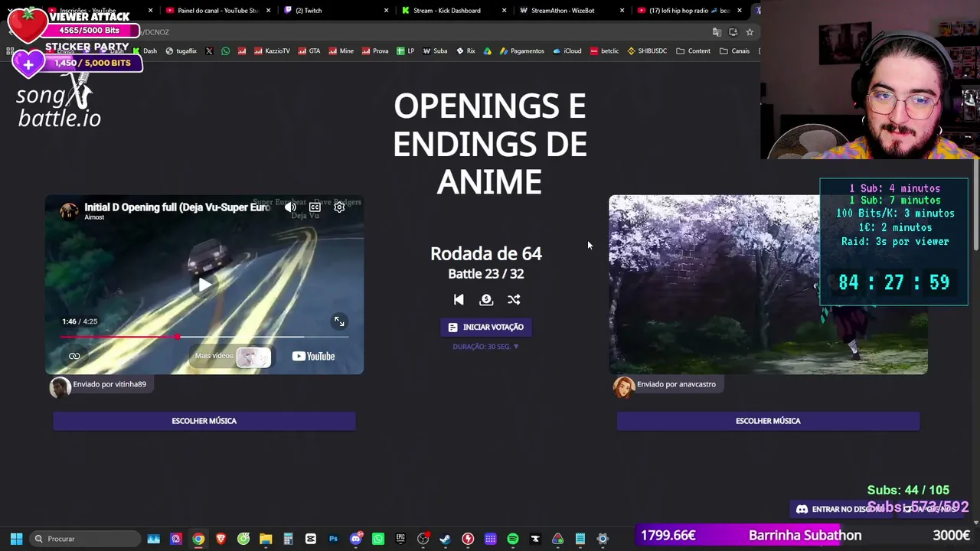The image size is (980, 551).
Task: Open Steam from the taskbar
Action: [x=445, y=539]
